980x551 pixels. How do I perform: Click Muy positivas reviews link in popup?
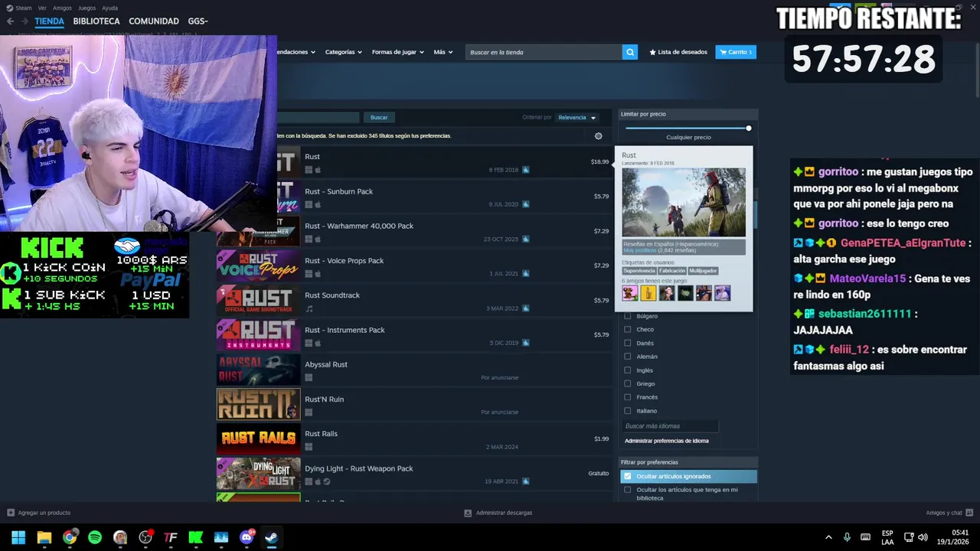(x=639, y=250)
